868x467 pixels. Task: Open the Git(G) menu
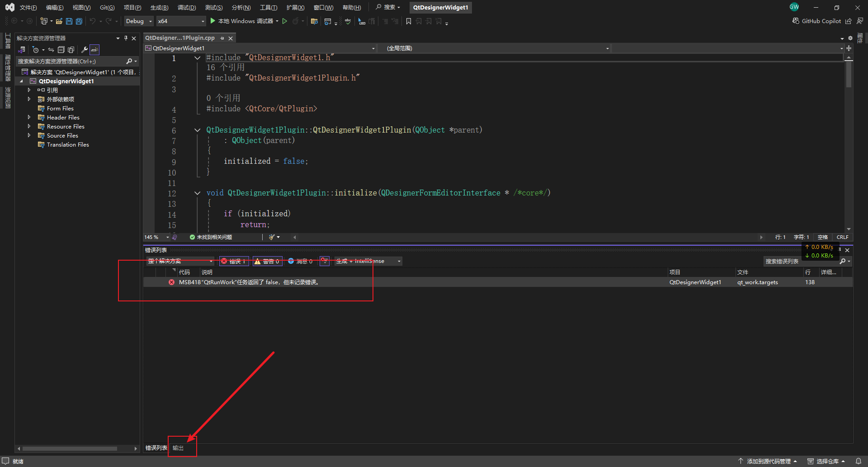click(x=107, y=8)
